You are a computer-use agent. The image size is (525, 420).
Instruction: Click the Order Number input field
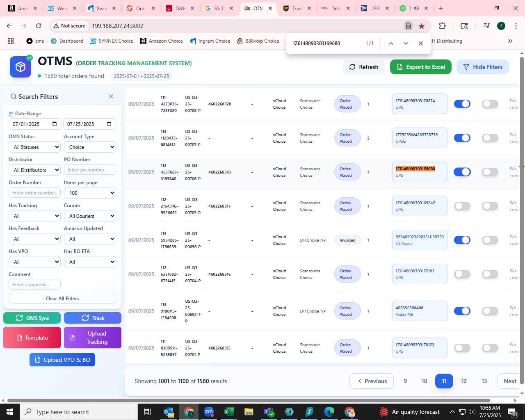click(34, 192)
